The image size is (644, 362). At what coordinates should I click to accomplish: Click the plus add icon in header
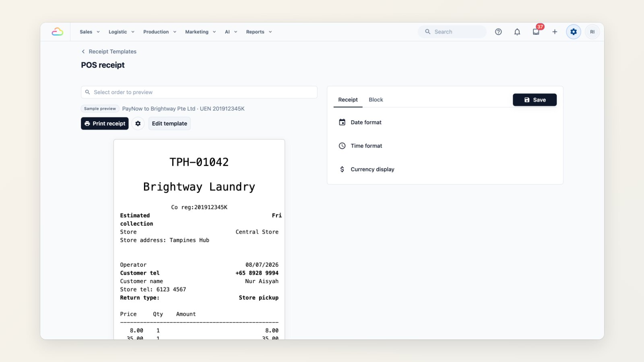[555, 32]
